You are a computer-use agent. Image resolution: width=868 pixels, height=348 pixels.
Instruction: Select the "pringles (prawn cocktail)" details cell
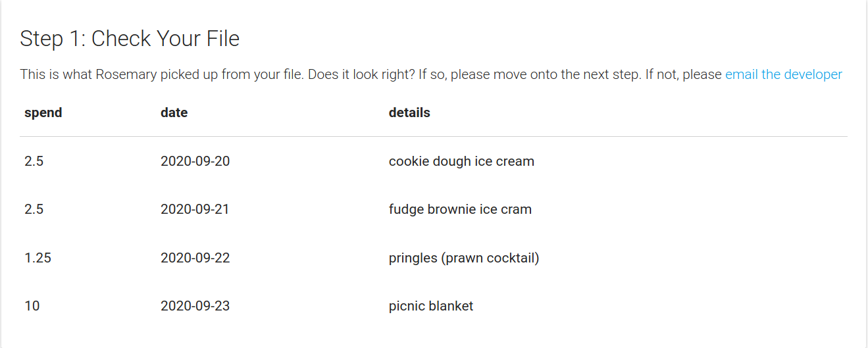[x=464, y=258]
